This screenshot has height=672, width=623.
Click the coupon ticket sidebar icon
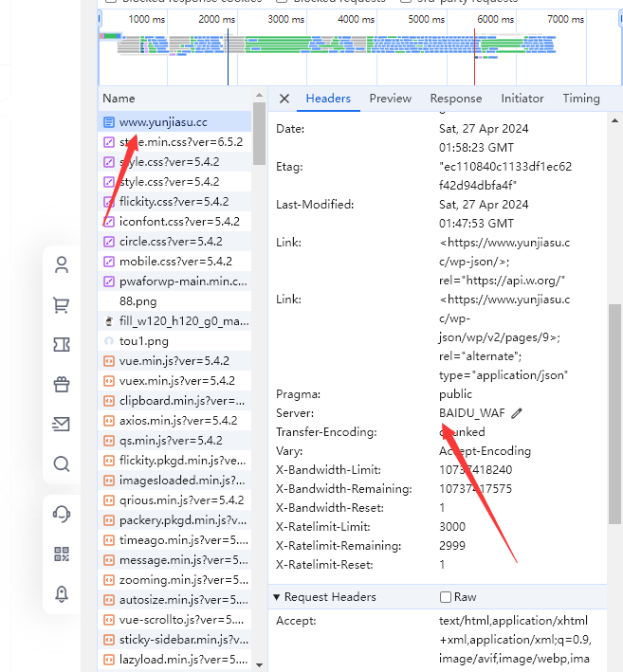point(62,345)
